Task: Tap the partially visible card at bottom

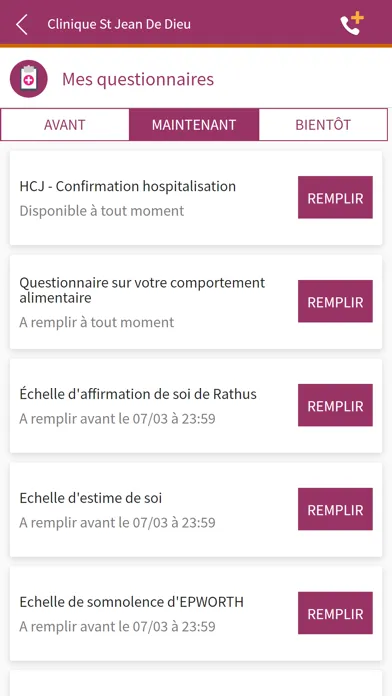Action: point(196,683)
